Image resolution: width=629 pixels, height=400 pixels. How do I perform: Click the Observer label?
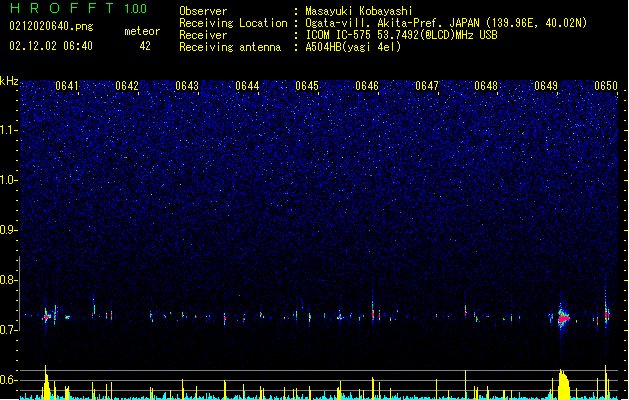[203, 11]
